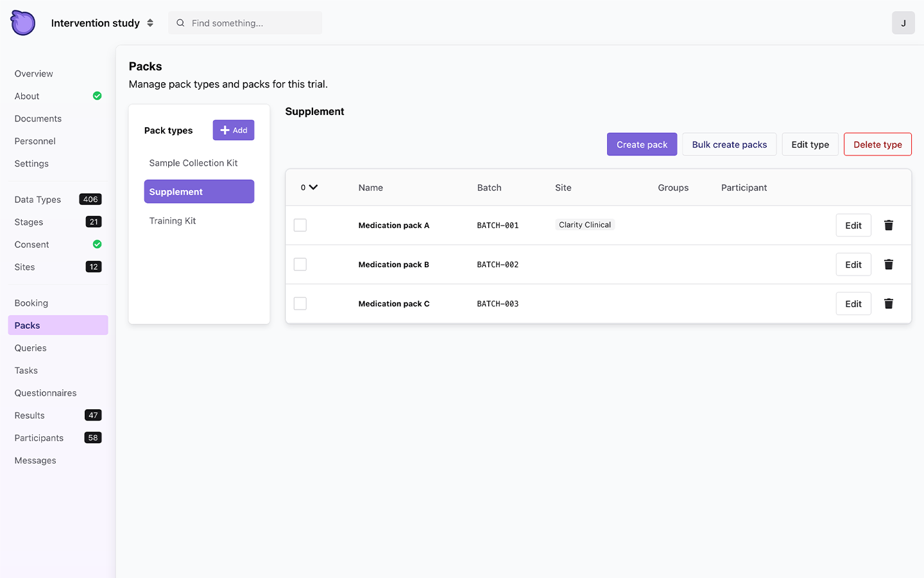Image resolution: width=924 pixels, height=578 pixels.
Task: Click the purple app logo icon
Action: [x=23, y=22]
